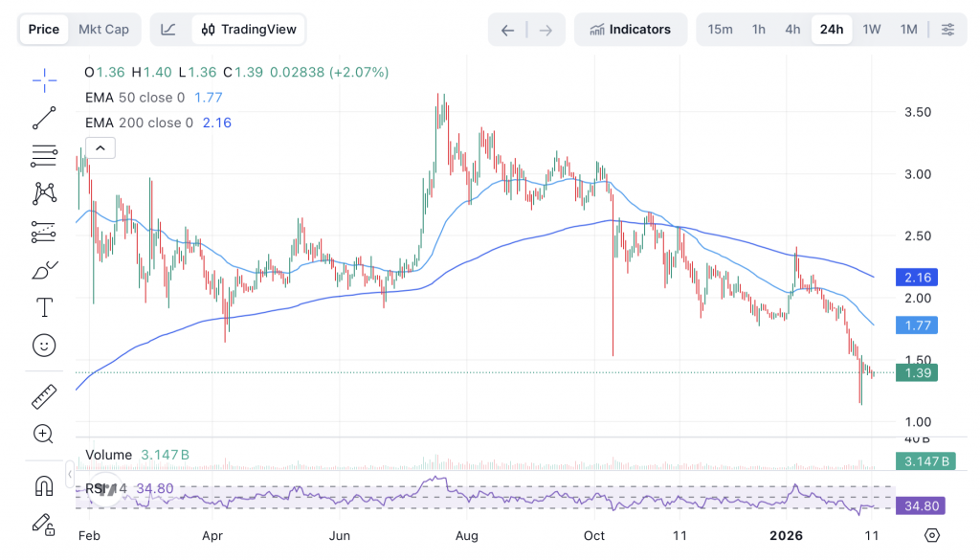Toggle lock all drawing tools

click(x=44, y=523)
